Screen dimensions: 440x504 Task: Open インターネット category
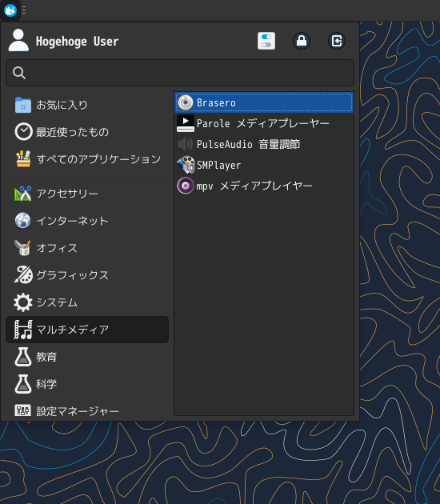[87, 221]
